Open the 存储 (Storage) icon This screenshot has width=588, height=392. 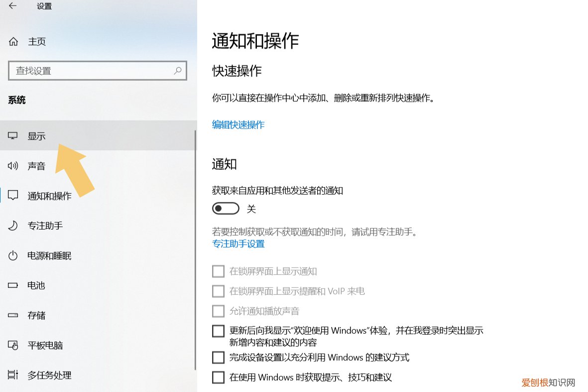(12, 315)
